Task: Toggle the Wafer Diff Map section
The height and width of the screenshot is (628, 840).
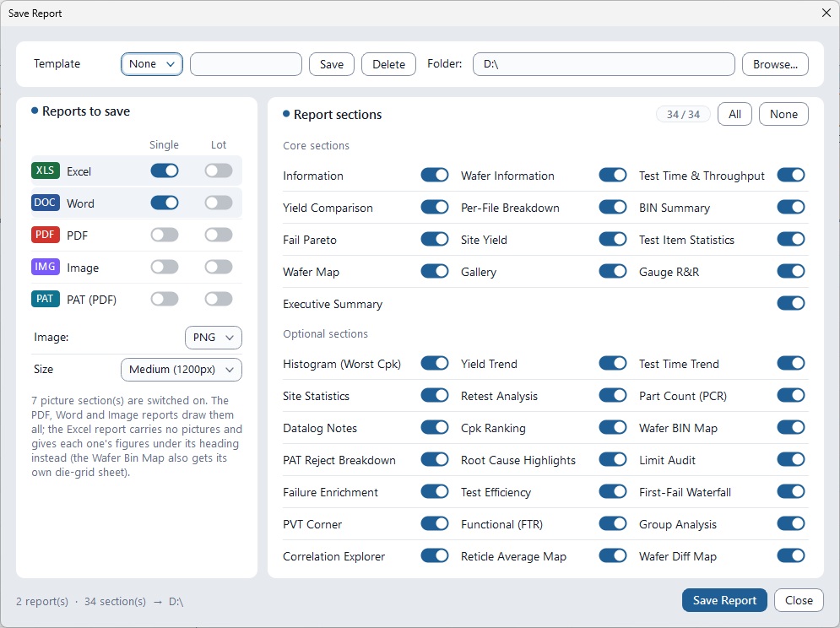Action: coord(791,556)
